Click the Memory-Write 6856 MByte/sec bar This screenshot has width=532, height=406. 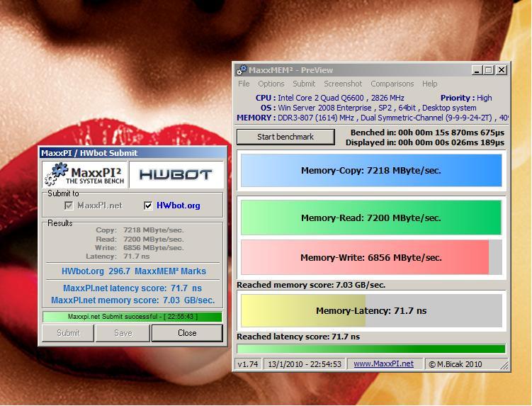tap(371, 258)
